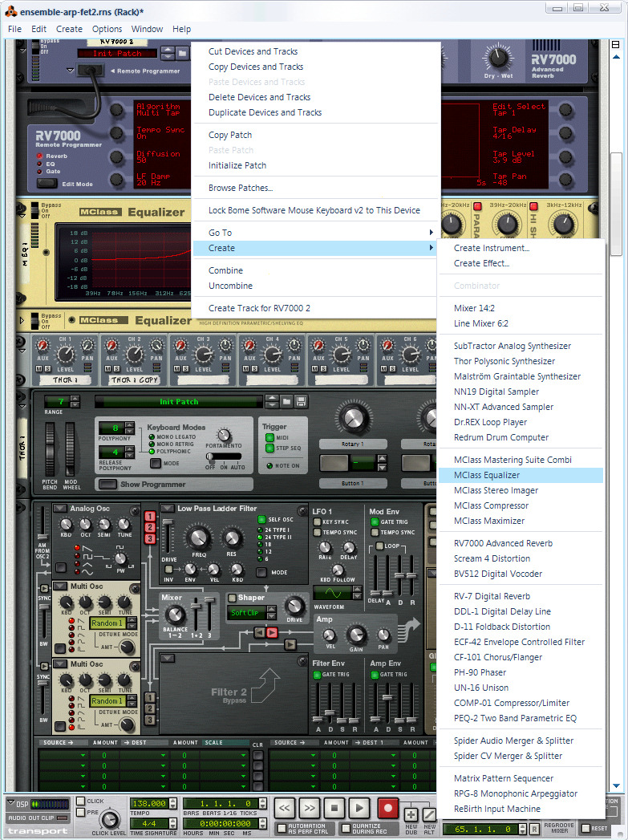This screenshot has width=628, height=840.
Task: Click the Button 1 label on Thor
Action: point(352,483)
